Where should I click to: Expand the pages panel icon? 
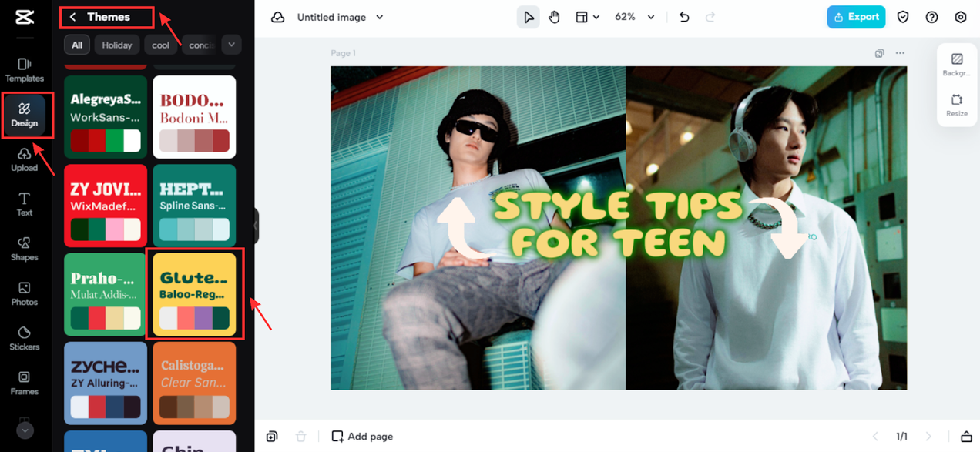click(966, 437)
